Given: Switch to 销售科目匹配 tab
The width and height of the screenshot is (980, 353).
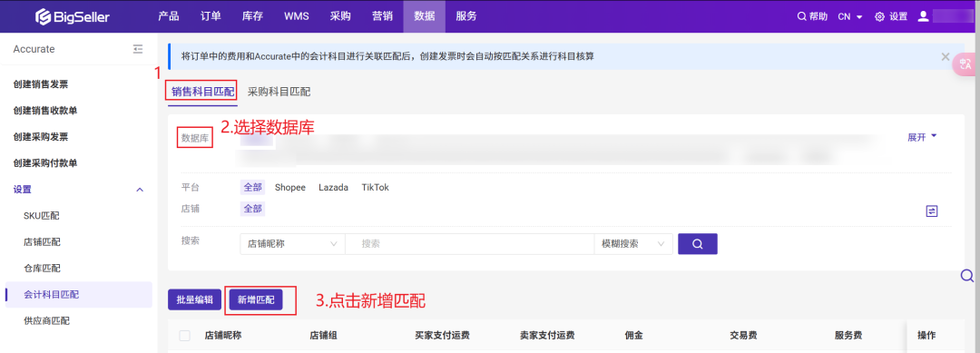Looking at the screenshot, I should 202,92.
